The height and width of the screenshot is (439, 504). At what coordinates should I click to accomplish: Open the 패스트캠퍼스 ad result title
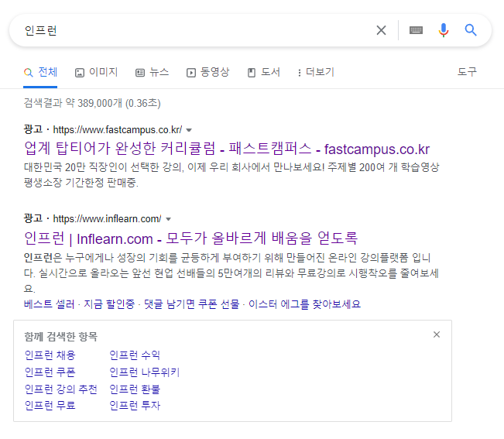(x=227, y=149)
